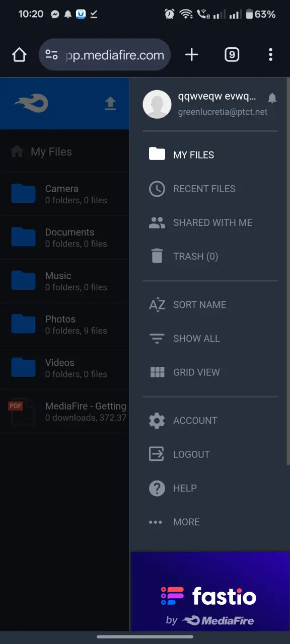Open MY FILES in side menu
This screenshot has width=290, height=644.
[210, 155]
